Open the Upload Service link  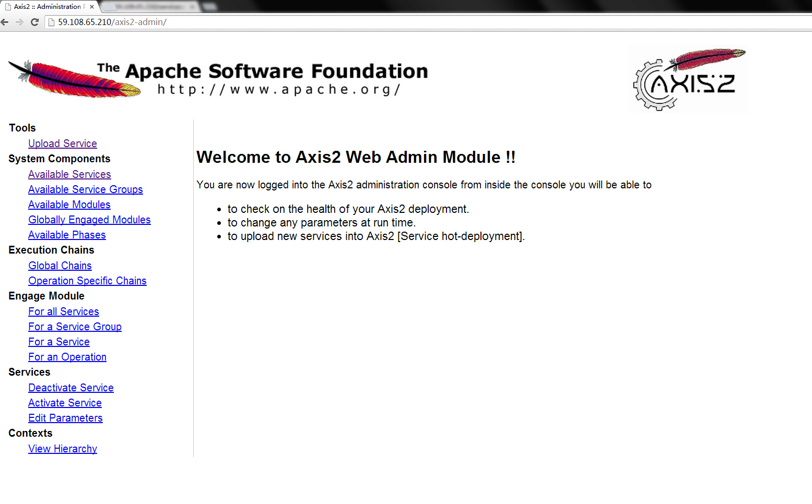click(x=63, y=143)
